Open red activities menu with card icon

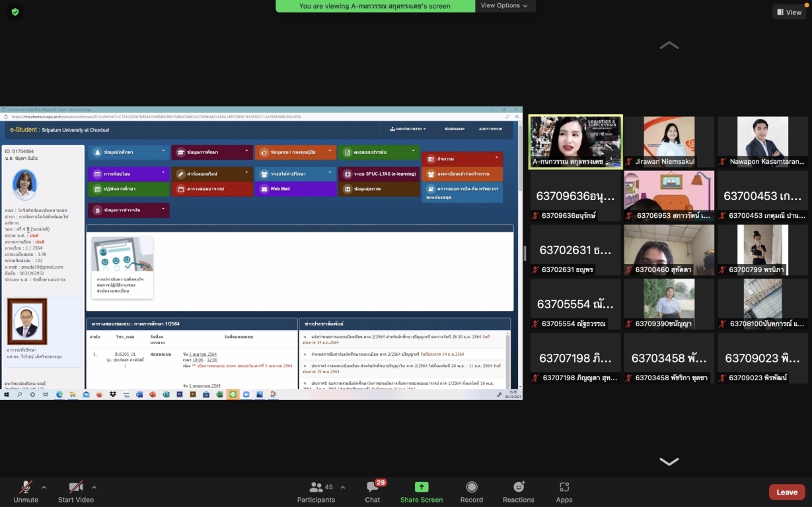click(x=462, y=159)
